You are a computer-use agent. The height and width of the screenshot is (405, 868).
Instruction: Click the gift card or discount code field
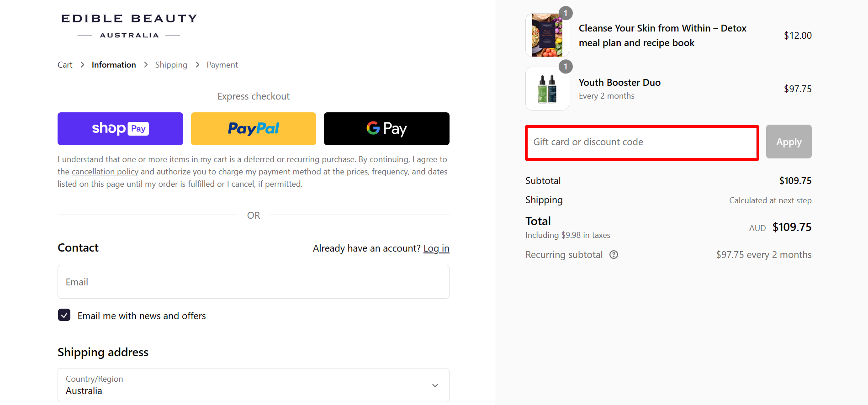coord(642,142)
